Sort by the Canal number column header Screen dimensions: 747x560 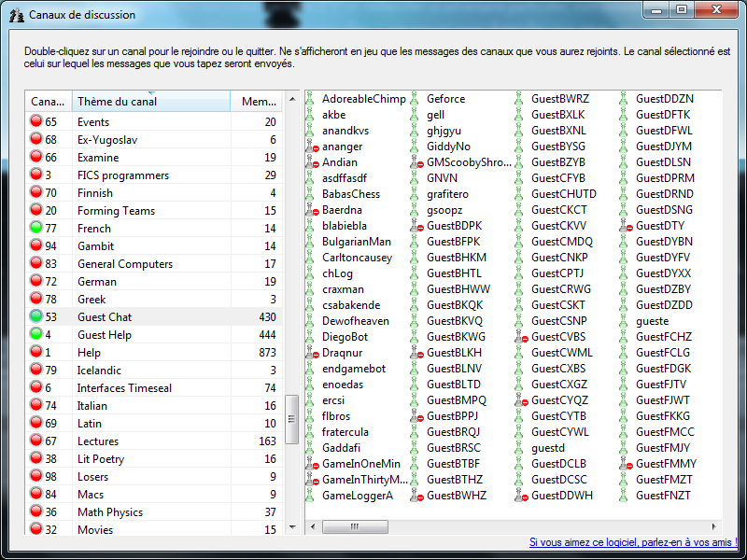pyautogui.click(x=48, y=102)
